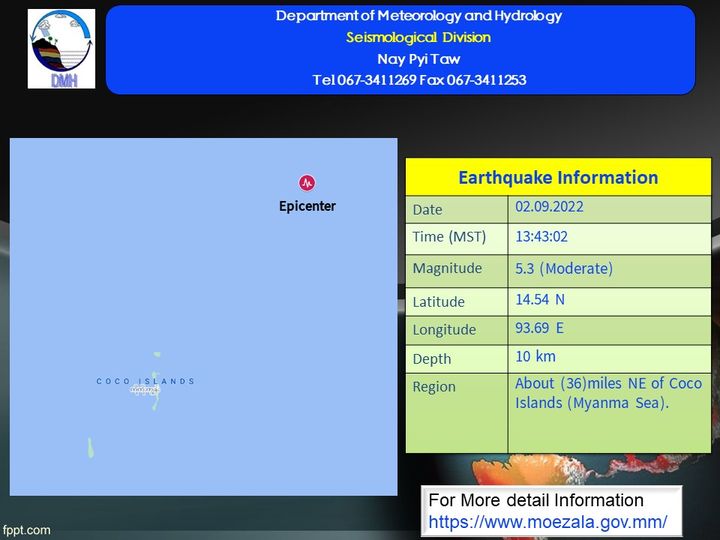Select the latitude value 14.54 N
The image size is (720, 540).
tap(540, 299)
